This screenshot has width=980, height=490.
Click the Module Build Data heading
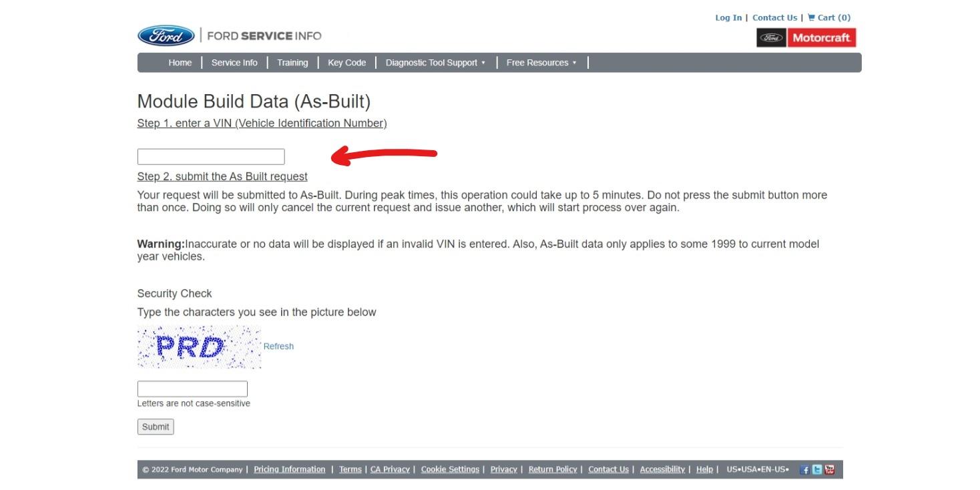click(x=254, y=101)
